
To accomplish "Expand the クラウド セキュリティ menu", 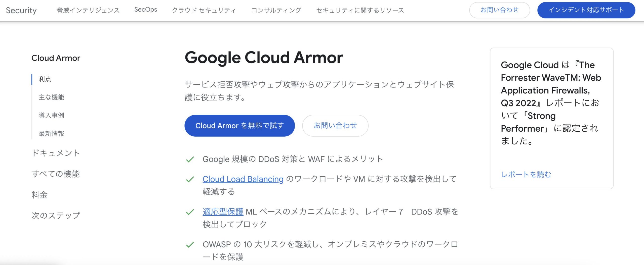I will click(x=204, y=10).
